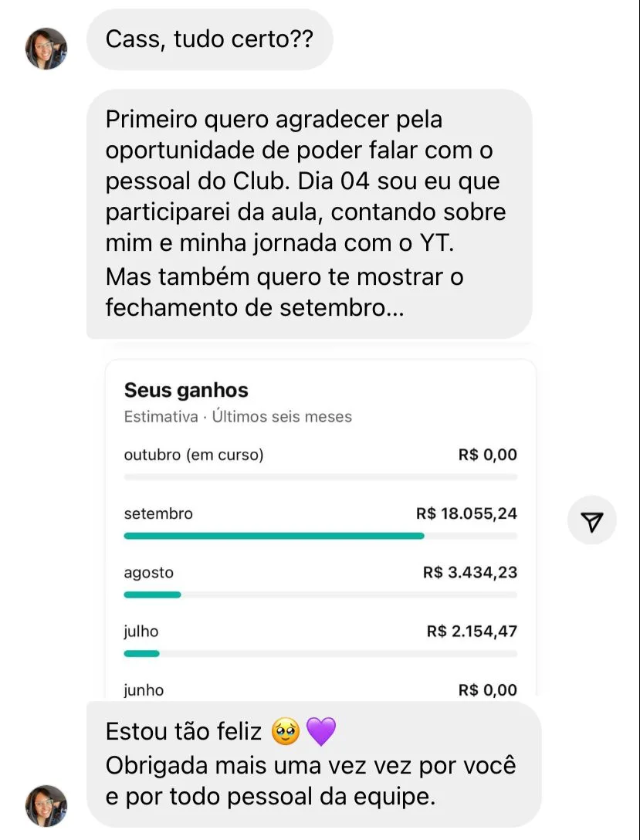Open sender's profile picture at bottom
Screen dimensions: 640x840
click(x=46, y=805)
